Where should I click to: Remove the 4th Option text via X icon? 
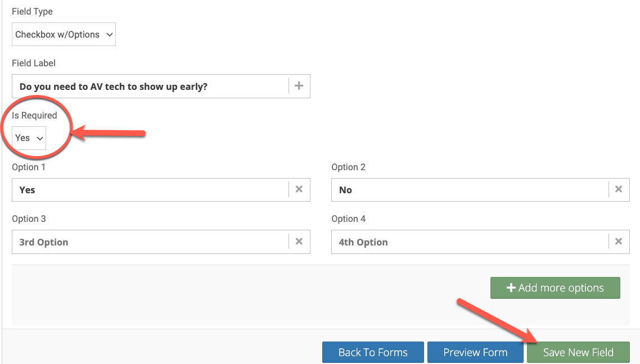pos(618,241)
